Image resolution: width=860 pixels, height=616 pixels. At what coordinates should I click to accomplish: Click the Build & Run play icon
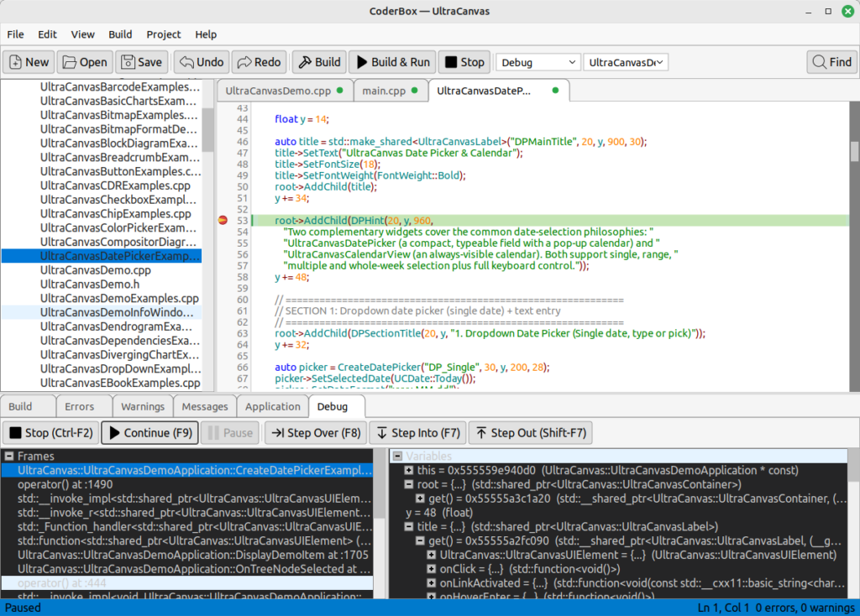[x=362, y=62]
